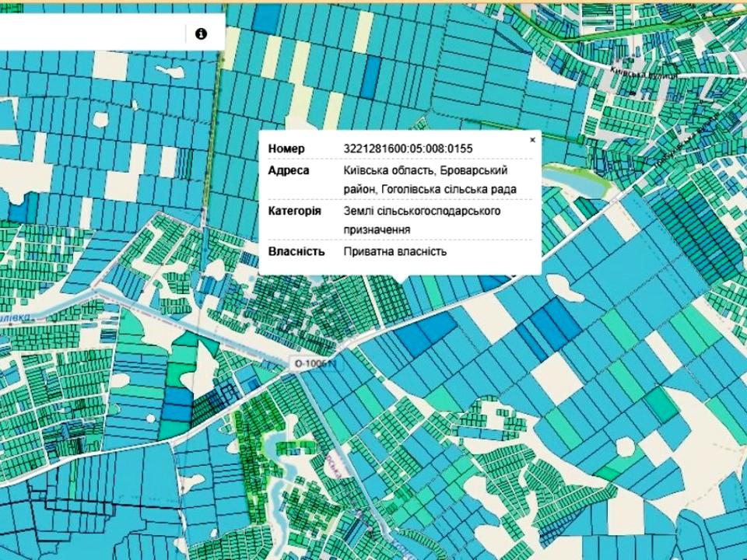
Task: Close the parcel info popup
Action: 532,140
